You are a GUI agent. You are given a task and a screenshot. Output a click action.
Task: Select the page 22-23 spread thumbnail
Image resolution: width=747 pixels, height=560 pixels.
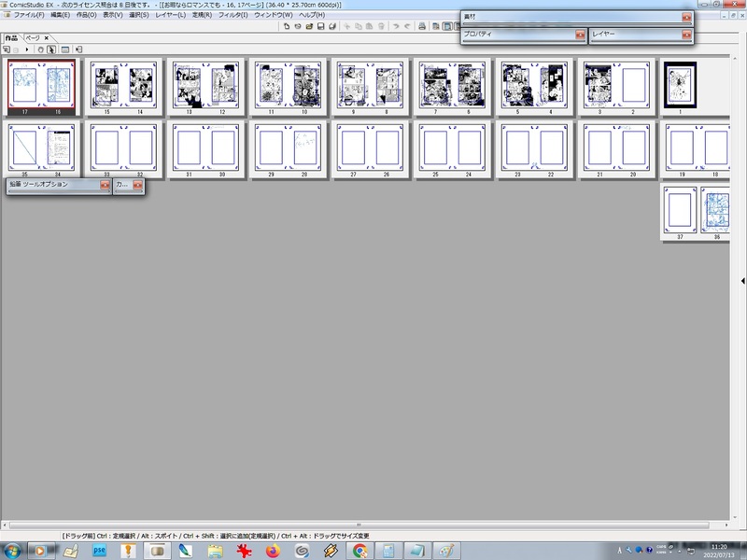(534, 149)
